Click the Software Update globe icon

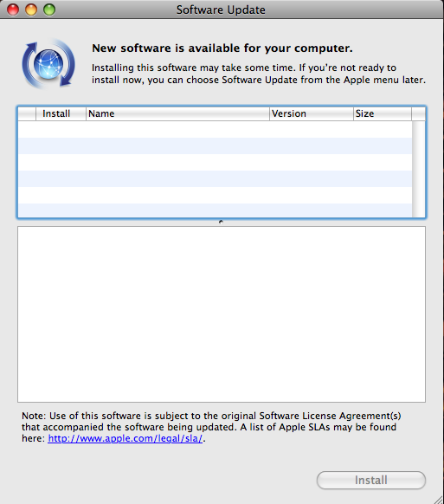point(48,63)
